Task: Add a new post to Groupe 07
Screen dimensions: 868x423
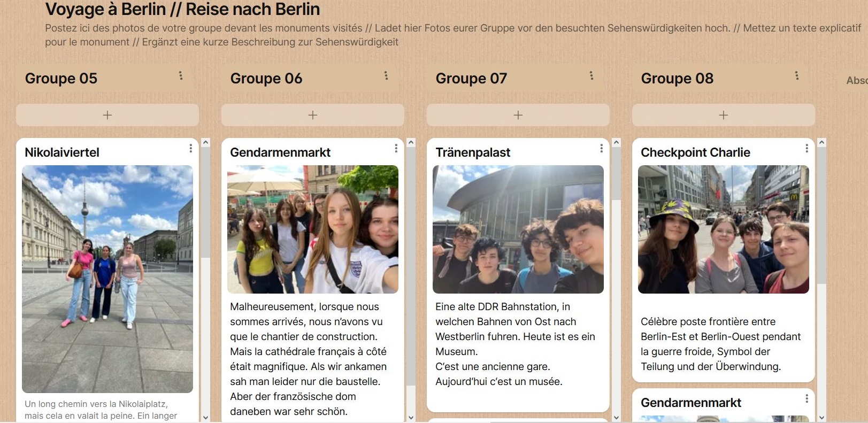Action: pos(518,115)
